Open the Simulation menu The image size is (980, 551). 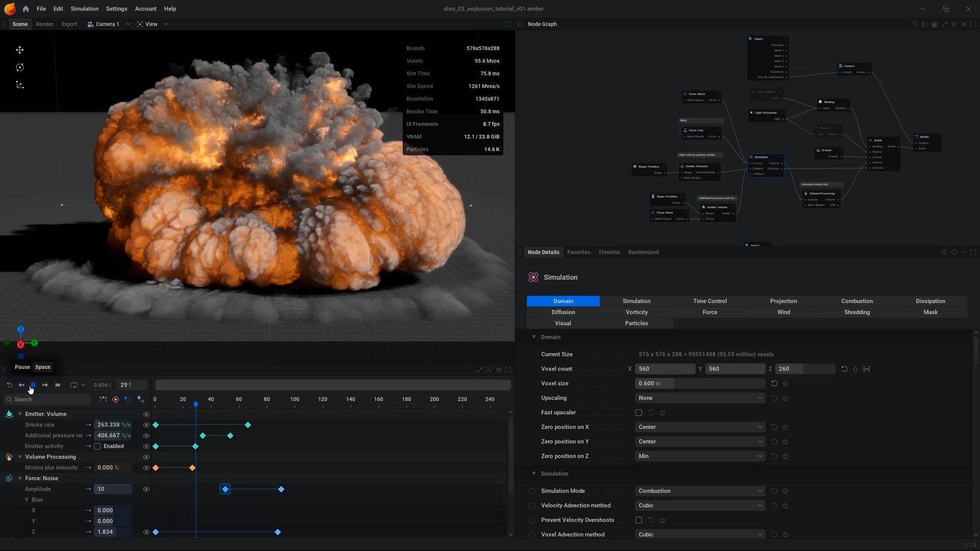(x=84, y=9)
